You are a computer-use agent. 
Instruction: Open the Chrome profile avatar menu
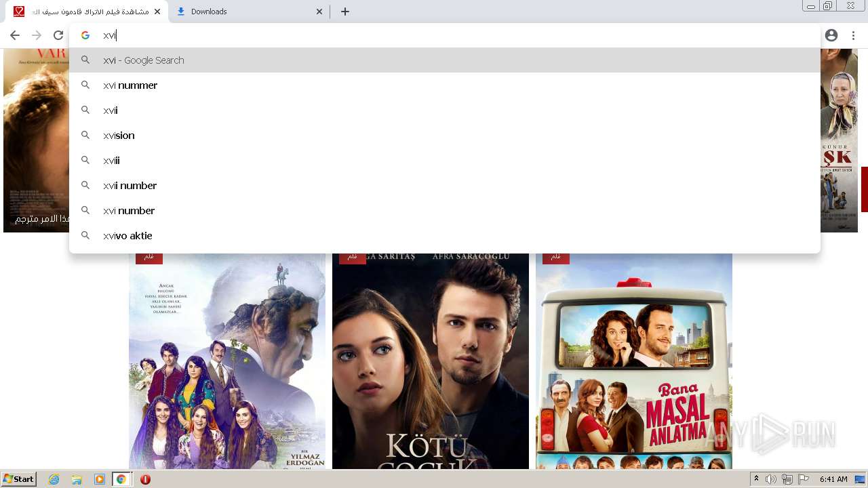pos(831,35)
